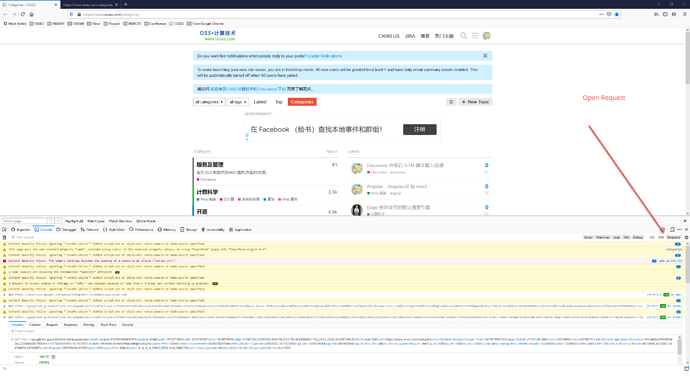
Task: Toggle Highlight All in find bar
Action: (x=74, y=221)
